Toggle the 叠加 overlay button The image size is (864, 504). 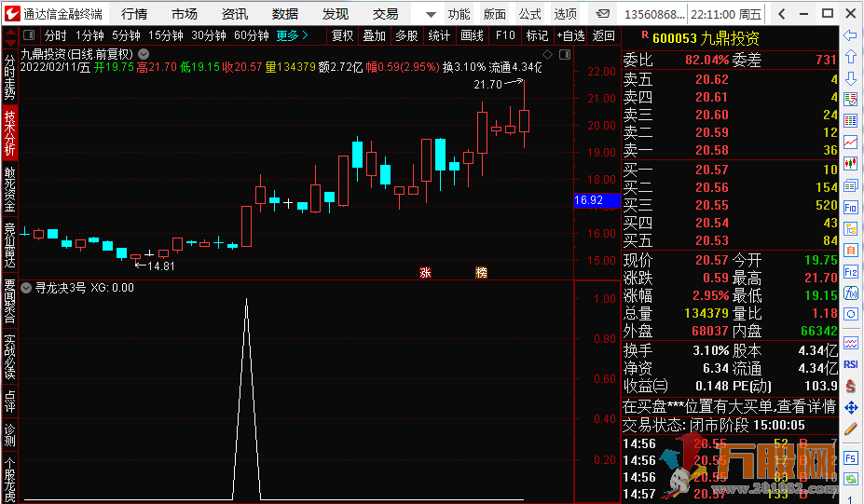click(374, 35)
